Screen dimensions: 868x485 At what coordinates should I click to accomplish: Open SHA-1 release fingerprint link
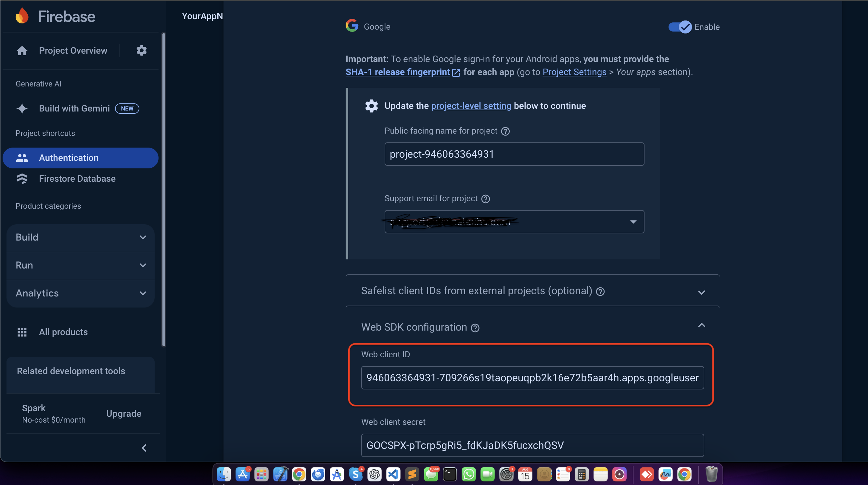398,72
